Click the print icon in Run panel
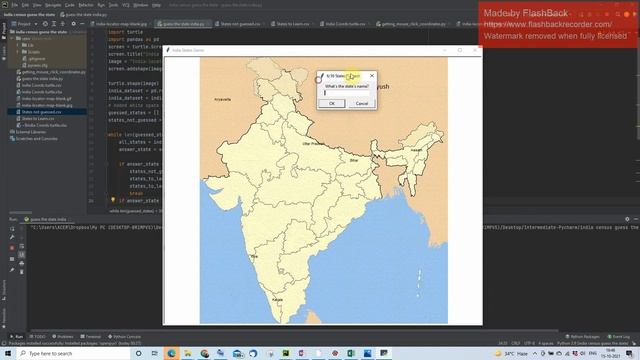640x360 pixels. [22, 263]
